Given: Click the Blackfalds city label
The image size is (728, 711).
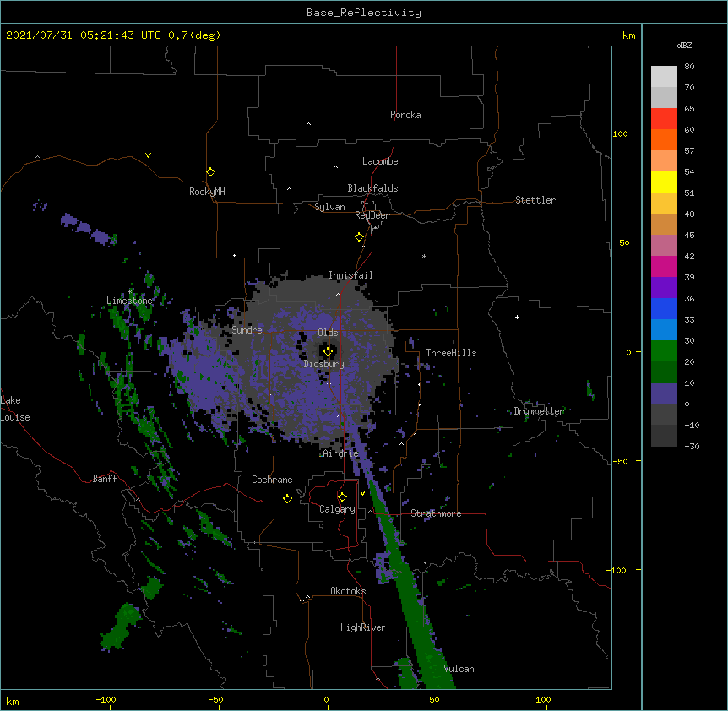Looking at the screenshot, I should [372, 188].
